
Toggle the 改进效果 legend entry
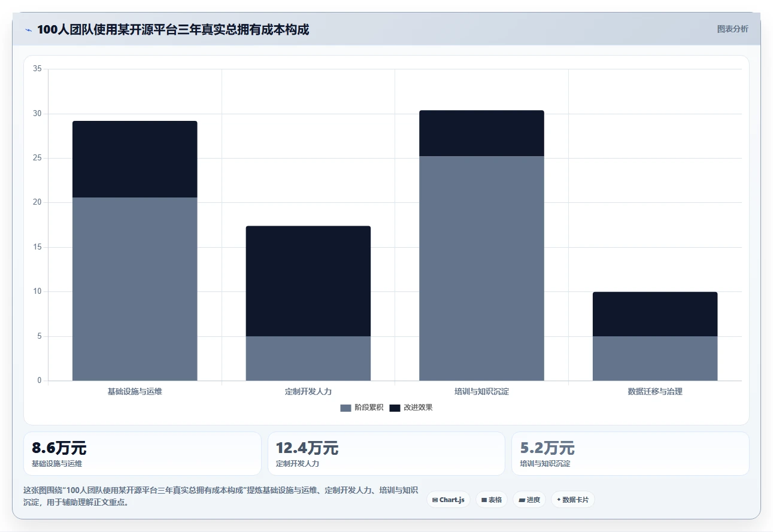[x=411, y=408]
